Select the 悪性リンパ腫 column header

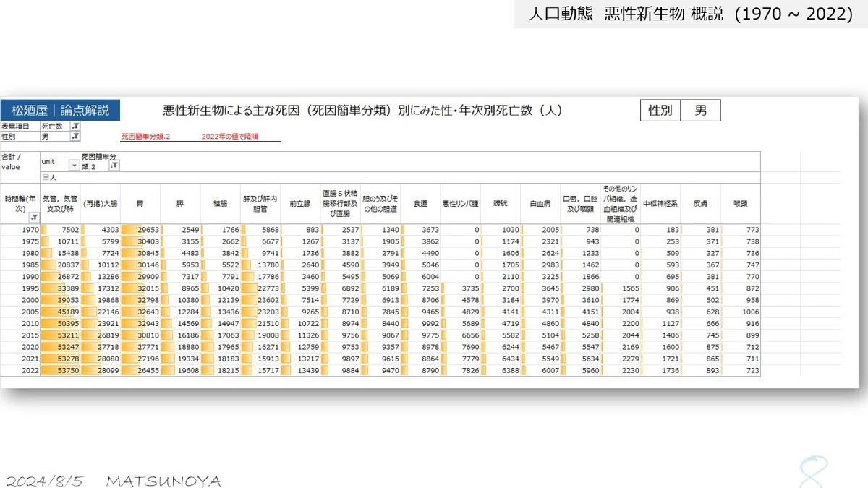tap(460, 205)
